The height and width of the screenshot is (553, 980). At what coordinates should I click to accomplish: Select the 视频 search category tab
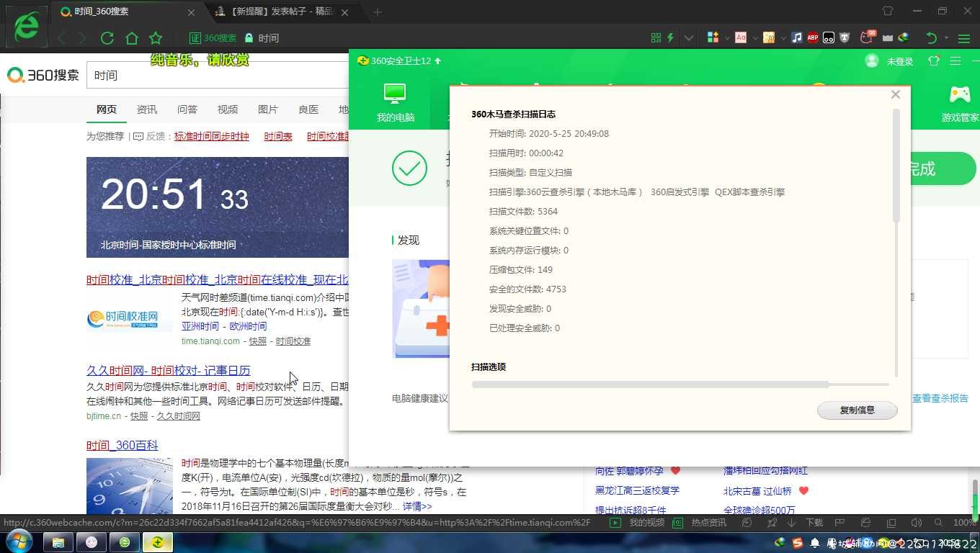click(228, 109)
